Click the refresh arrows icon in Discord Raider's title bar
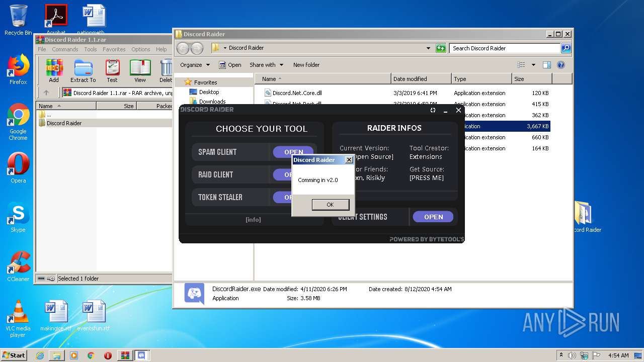 point(433,110)
